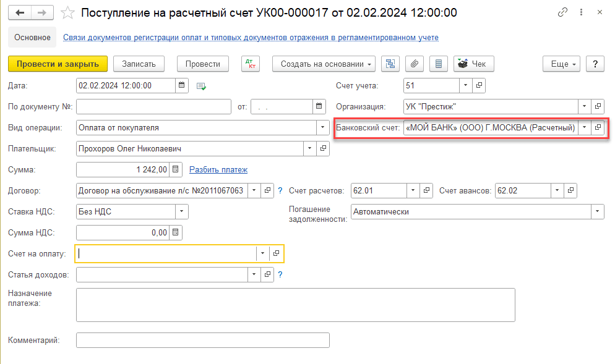Click into Сумма value 1 242,00
This screenshot has width=615, height=364.
click(x=123, y=170)
